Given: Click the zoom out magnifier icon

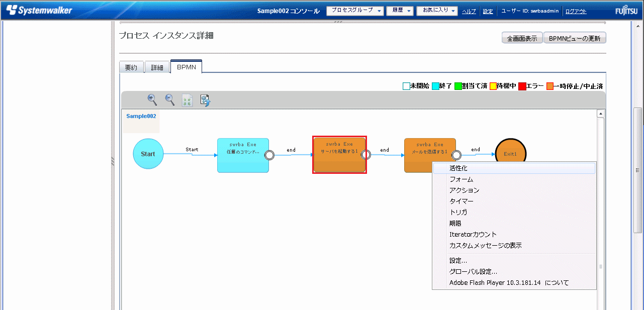Looking at the screenshot, I should [x=170, y=99].
